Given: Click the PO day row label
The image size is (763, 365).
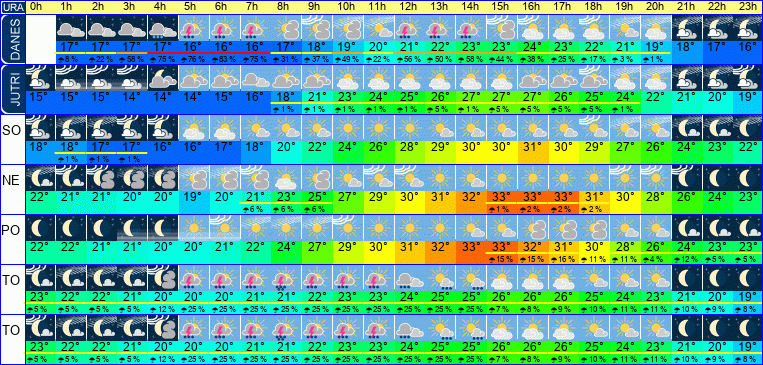Looking at the screenshot, I should click(11, 231).
